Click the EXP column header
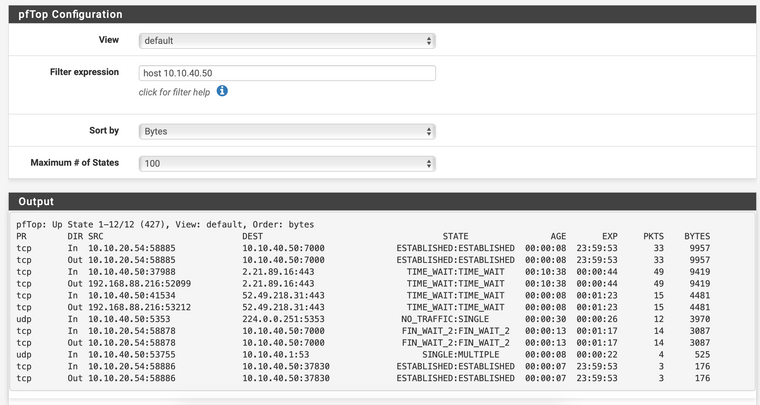Screen dimensions: 760x405 click(610, 236)
